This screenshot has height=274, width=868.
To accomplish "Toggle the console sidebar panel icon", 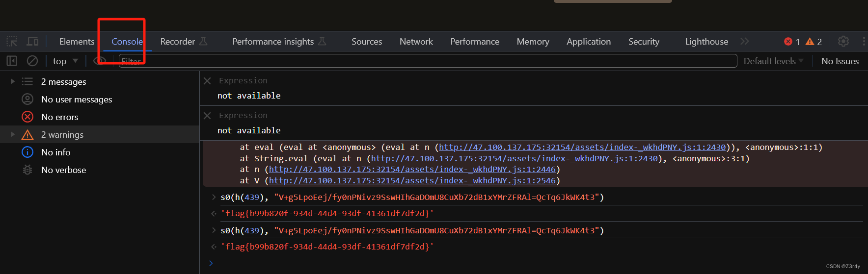I will [x=12, y=61].
